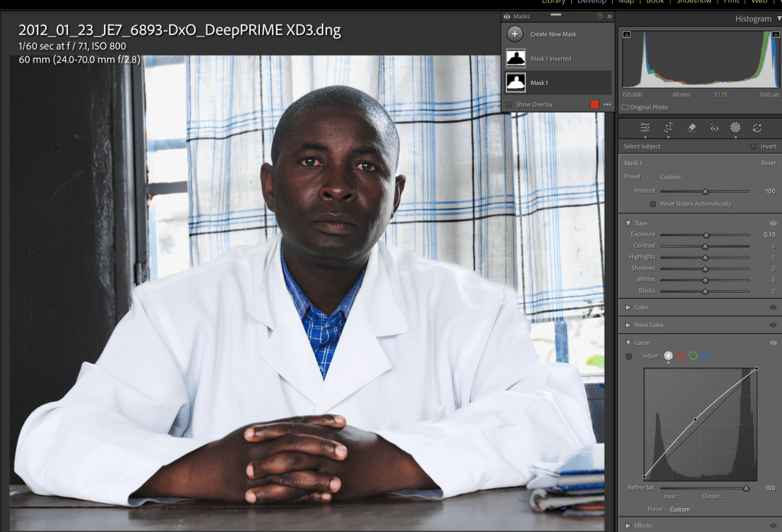Open the mask overlay options three-dot menu

(607, 104)
